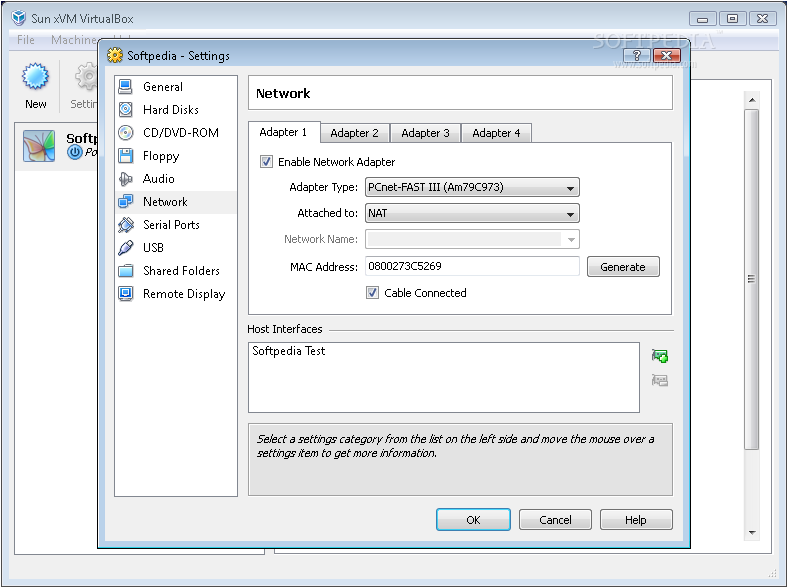Click the Hard Disks category icon
Viewport: 787px width, 587px height.
tap(125, 109)
